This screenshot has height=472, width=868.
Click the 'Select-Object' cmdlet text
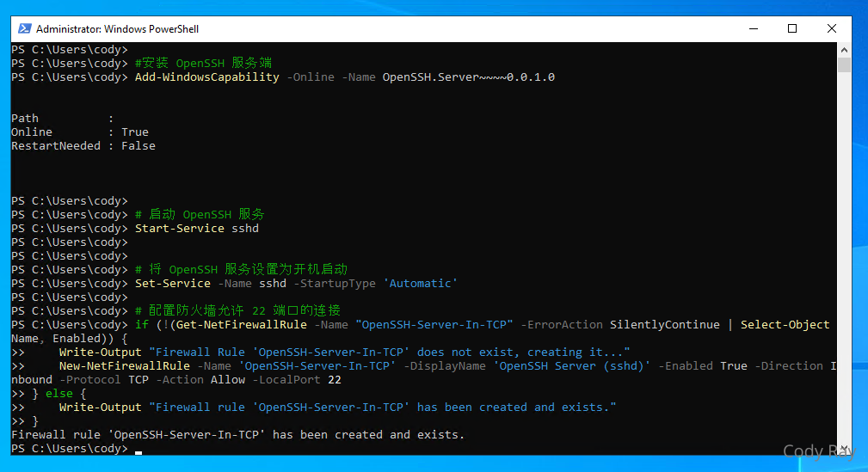tap(785, 325)
